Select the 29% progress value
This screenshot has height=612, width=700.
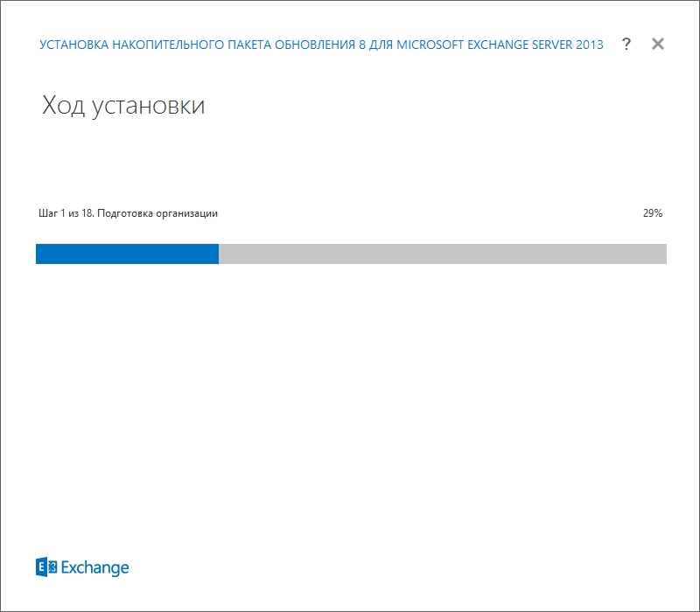pyautogui.click(x=652, y=213)
